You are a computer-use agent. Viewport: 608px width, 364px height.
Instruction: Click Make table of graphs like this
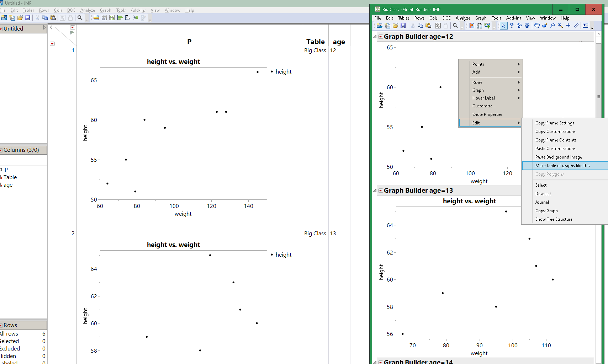[x=562, y=165]
